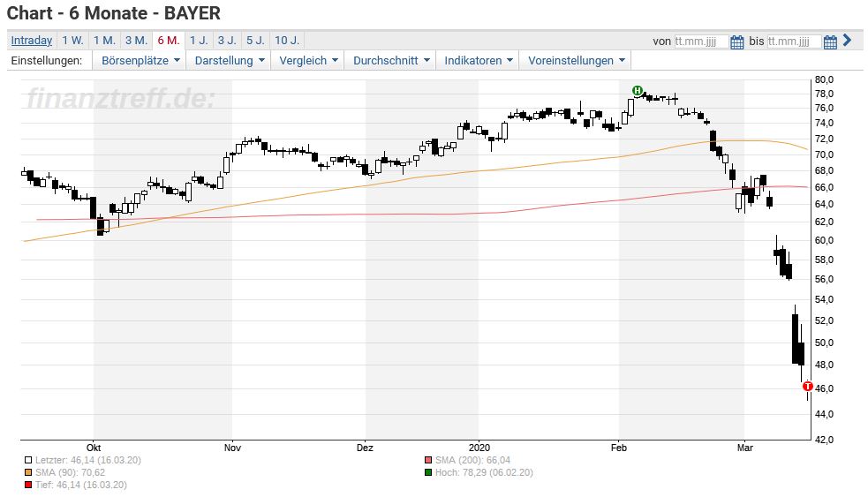The width and height of the screenshot is (868, 497).
Task: Open the 'von' date calendar picker icon
Action: [736, 41]
